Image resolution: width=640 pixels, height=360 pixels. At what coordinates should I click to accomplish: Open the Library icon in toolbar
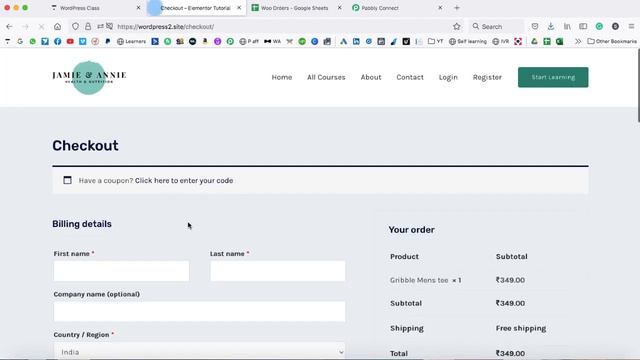(x=567, y=27)
